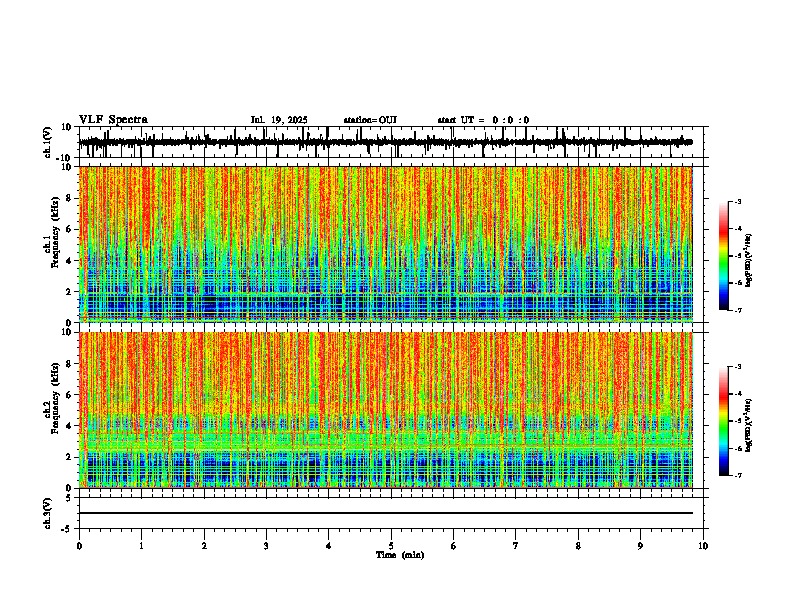This screenshot has width=792, height=612.
Task: Click inside the ch.1 spectrogram panel
Action: 386,244
